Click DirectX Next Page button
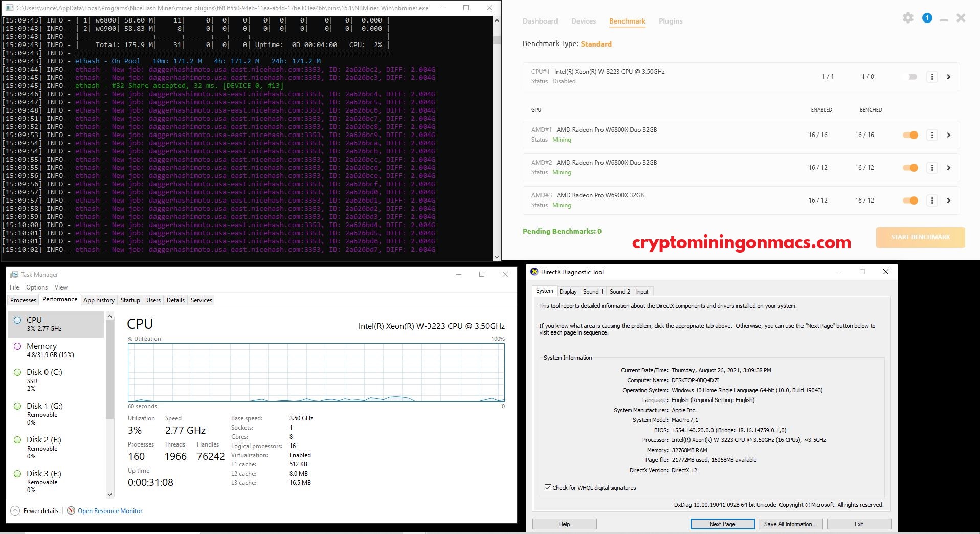This screenshot has height=534, width=980. [722, 524]
